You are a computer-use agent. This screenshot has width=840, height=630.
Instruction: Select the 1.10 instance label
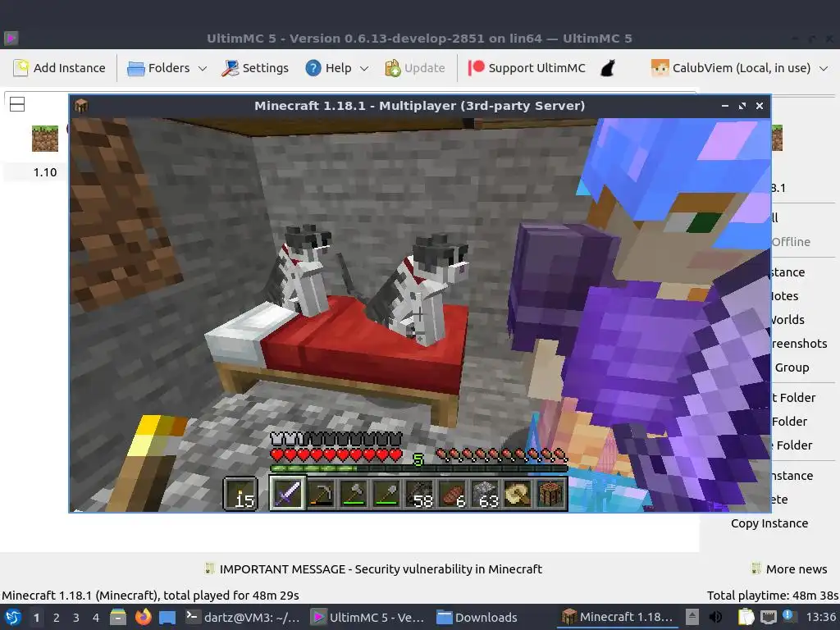pos(45,172)
